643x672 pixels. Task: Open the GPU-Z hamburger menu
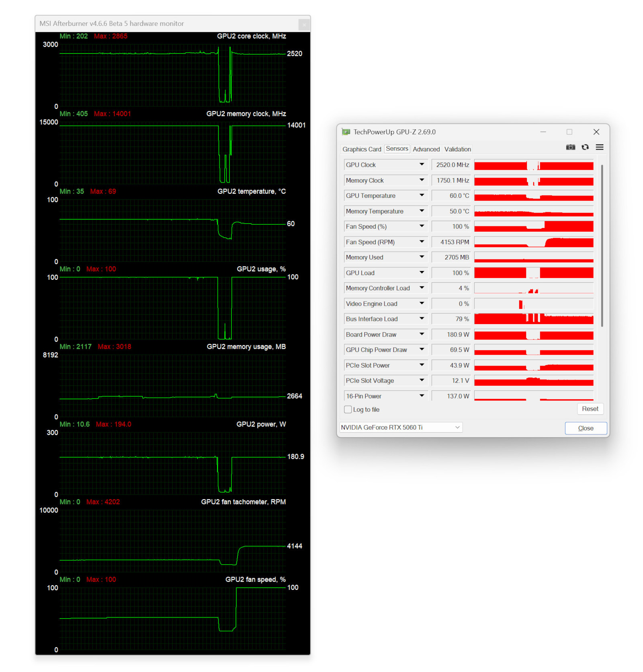599,147
